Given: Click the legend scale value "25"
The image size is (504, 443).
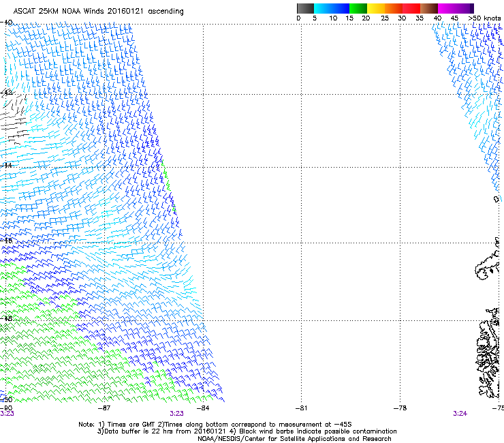Looking at the screenshot, I should click(x=385, y=18).
